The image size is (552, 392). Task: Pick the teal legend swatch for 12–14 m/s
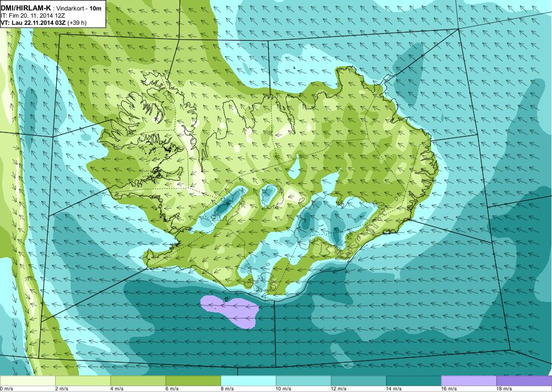pyautogui.click(x=358, y=381)
